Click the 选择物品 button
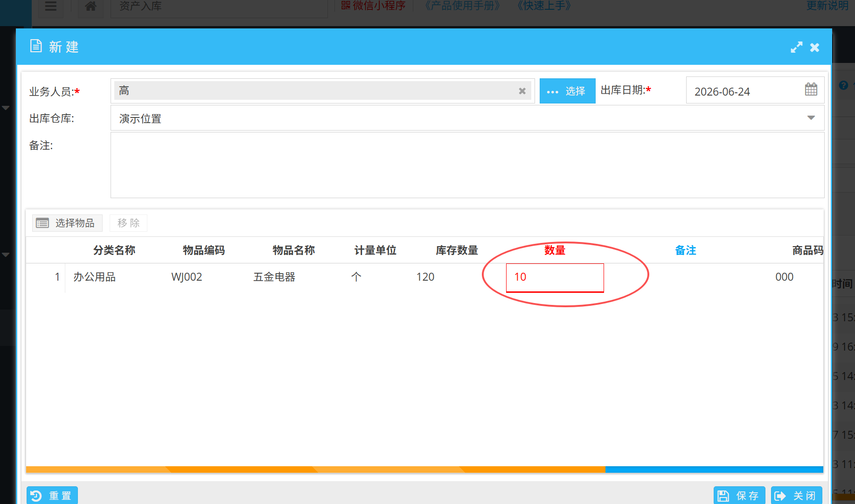855x504 pixels. (x=67, y=223)
